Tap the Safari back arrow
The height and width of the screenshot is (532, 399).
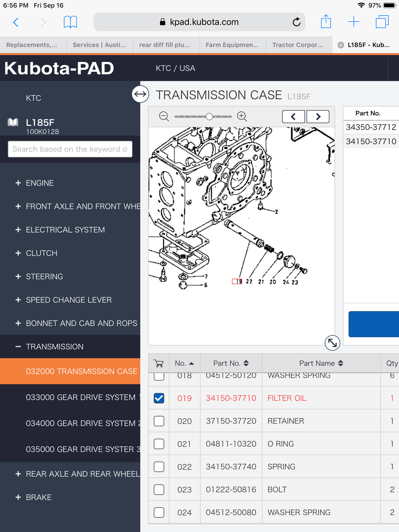pyautogui.click(x=16, y=22)
